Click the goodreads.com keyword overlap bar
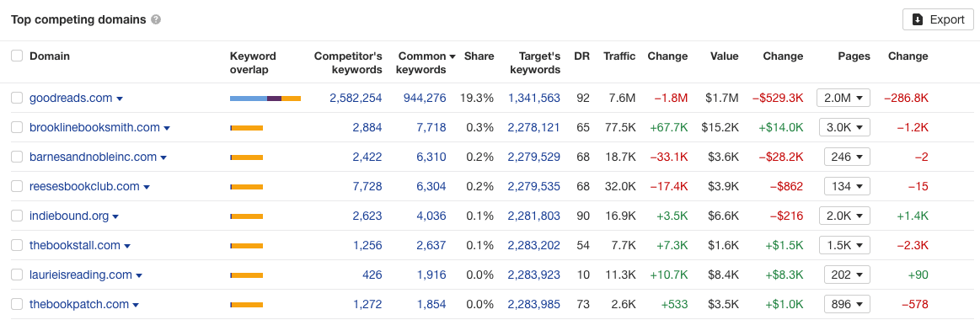980x320 pixels. [x=265, y=99]
